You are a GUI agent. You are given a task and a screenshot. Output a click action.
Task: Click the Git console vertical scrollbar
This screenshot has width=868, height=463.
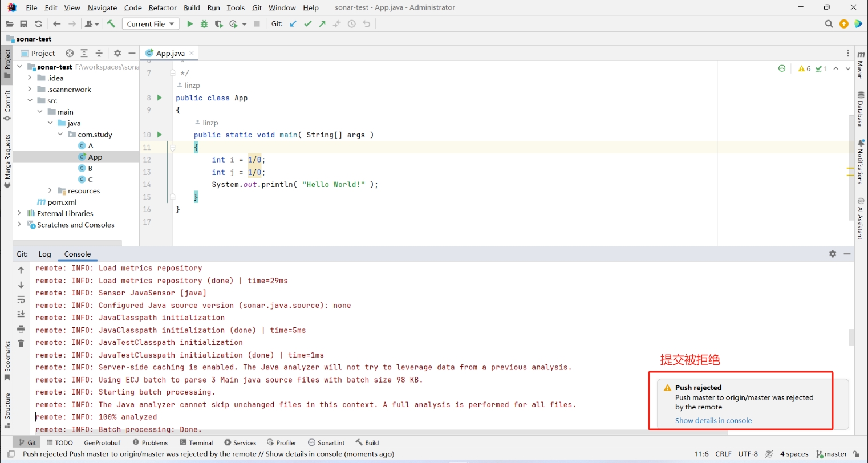coord(851,337)
